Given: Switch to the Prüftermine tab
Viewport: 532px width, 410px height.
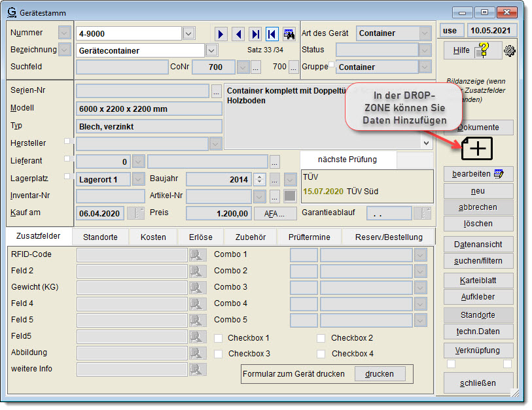Looking at the screenshot, I should point(310,237).
